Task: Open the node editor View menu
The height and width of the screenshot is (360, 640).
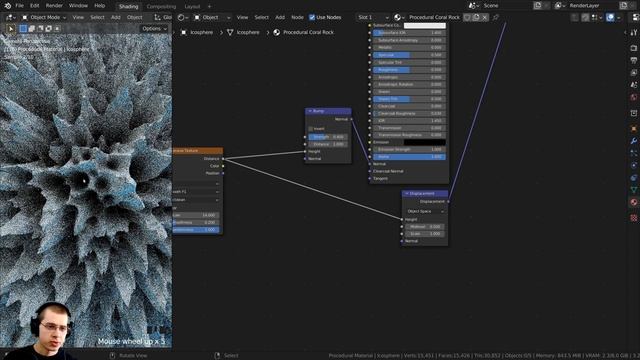Action: [242, 17]
